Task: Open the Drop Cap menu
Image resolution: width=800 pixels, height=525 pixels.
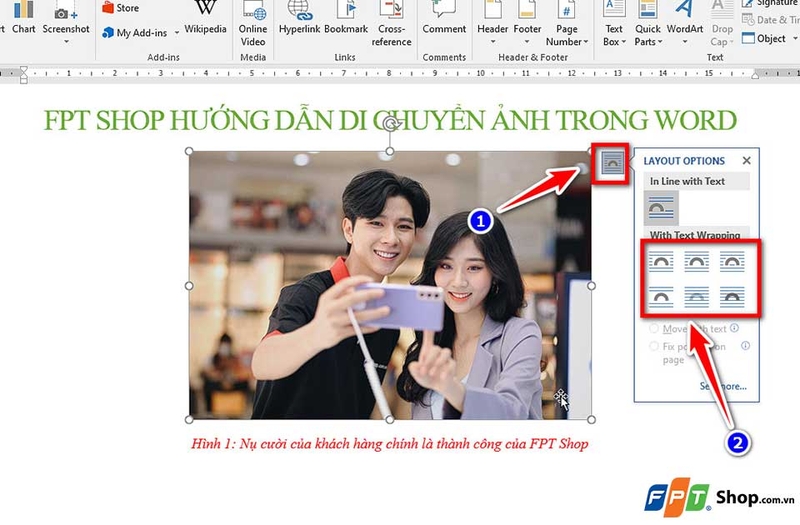Action: click(722, 24)
